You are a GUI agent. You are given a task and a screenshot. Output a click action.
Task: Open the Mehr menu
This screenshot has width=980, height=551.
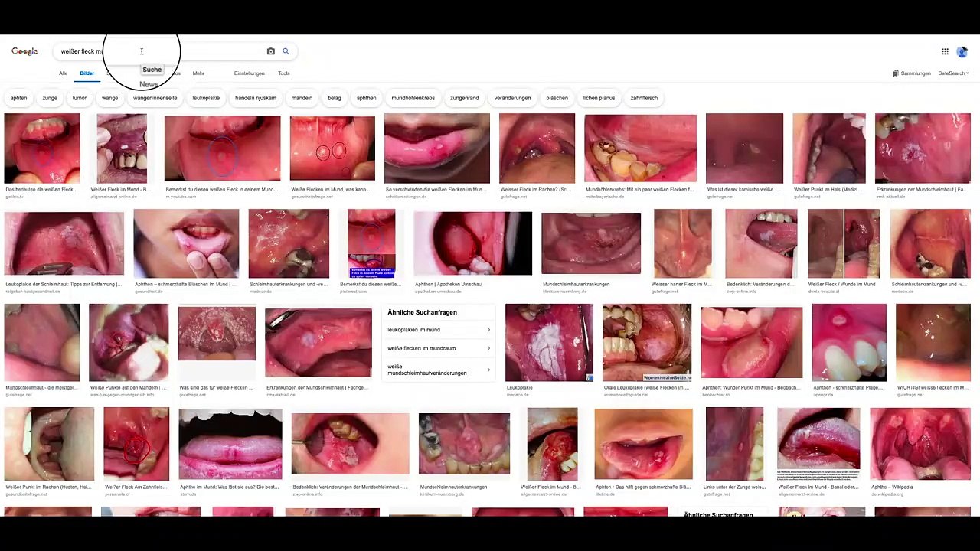198,73
